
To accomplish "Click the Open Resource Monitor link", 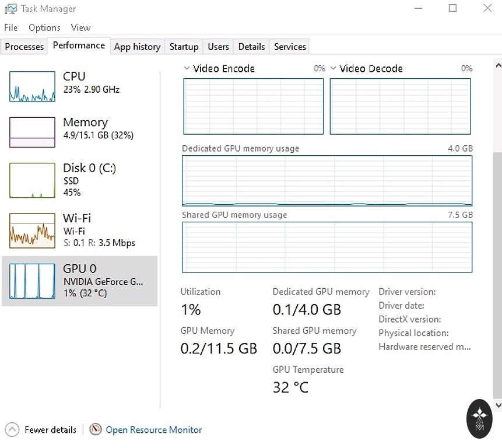I will [154, 430].
